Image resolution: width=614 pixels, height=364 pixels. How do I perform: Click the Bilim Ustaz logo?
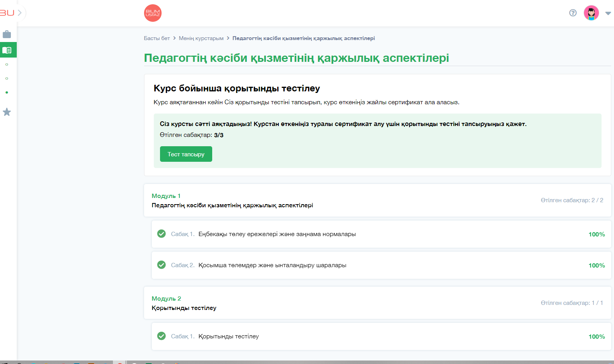click(x=153, y=13)
